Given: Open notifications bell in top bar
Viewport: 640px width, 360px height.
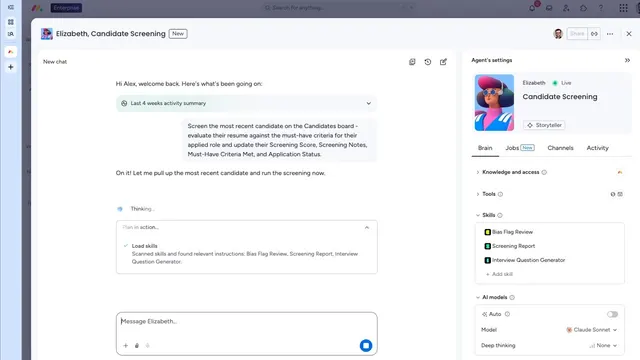Looking at the screenshot, I should (x=532, y=8).
